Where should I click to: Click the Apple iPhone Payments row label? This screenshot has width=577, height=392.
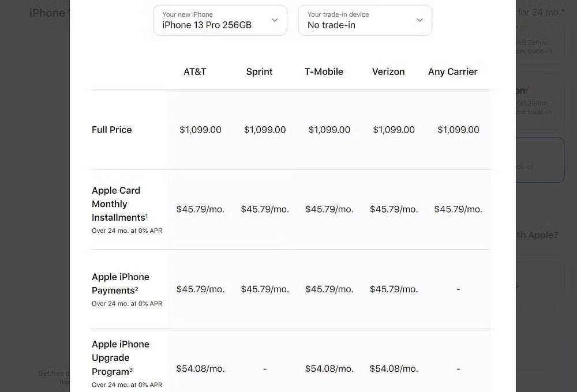[x=120, y=283]
